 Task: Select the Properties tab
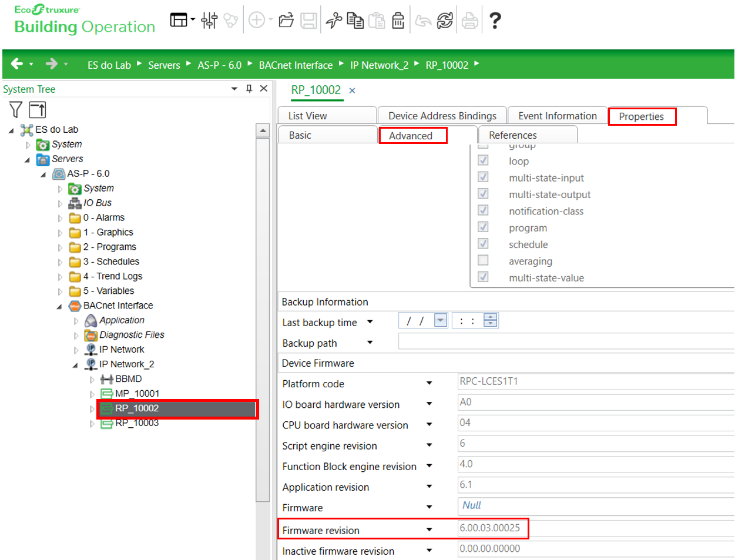(642, 116)
